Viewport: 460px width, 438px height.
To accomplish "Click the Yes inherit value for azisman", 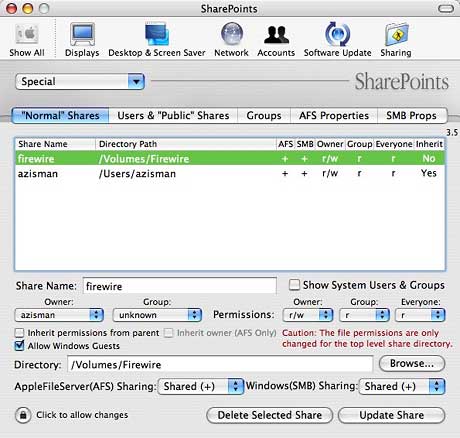I will 429,173.
